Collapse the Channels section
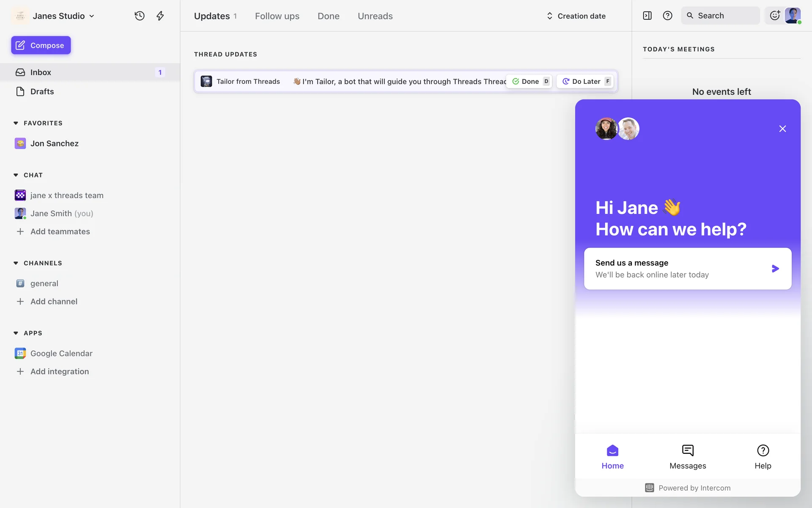 pos(16,263)
